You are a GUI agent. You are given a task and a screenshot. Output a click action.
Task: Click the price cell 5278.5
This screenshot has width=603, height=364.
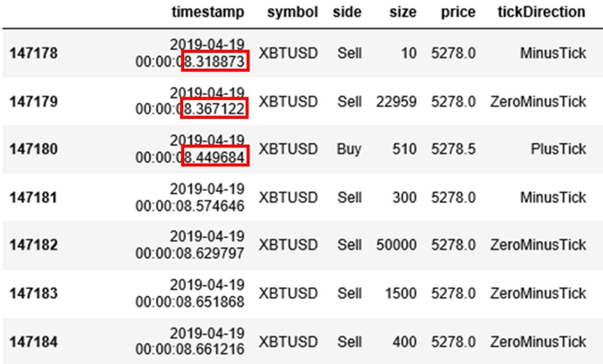[x=453, y=150]
